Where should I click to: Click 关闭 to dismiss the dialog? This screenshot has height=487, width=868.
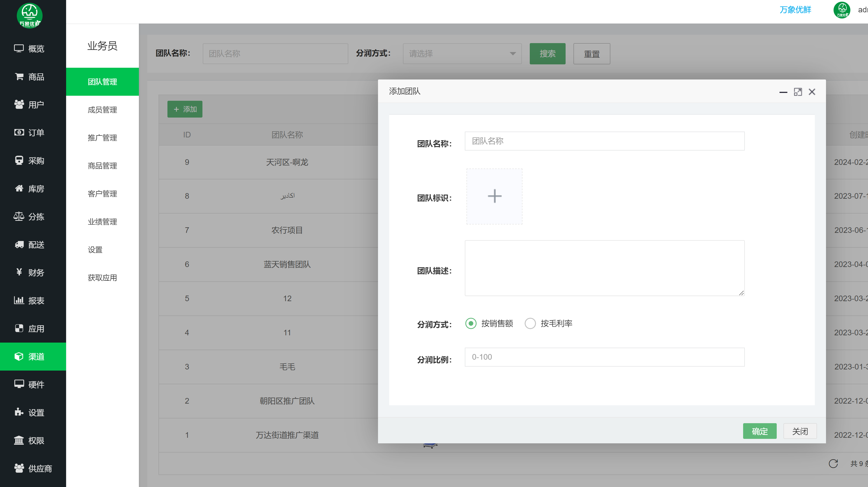pyautogui.click(x=800, y=431)
